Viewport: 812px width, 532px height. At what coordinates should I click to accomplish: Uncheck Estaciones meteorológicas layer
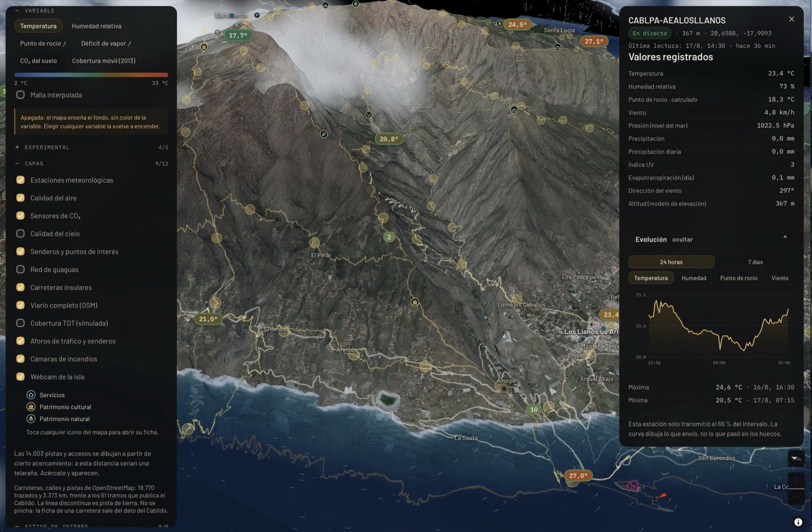point(20,180)
